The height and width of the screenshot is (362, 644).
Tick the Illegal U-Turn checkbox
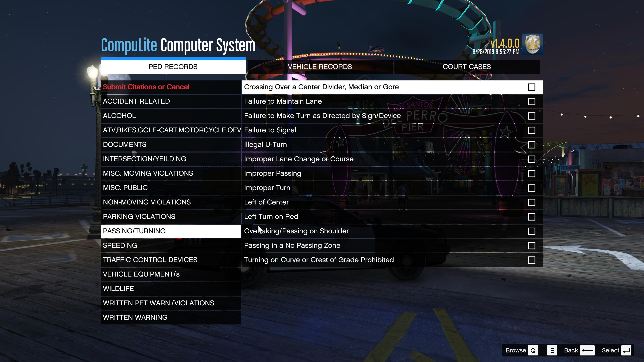coord(531,145)
